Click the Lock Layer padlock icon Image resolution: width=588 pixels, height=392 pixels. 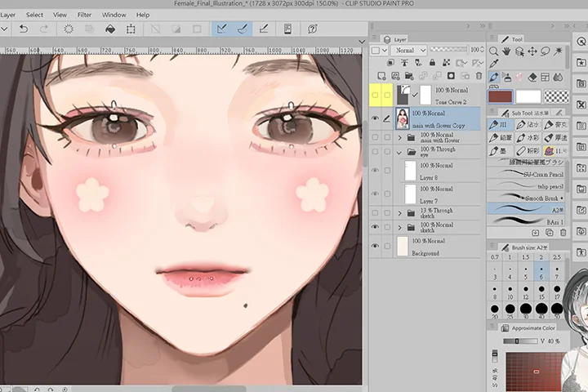pos(432,63)
